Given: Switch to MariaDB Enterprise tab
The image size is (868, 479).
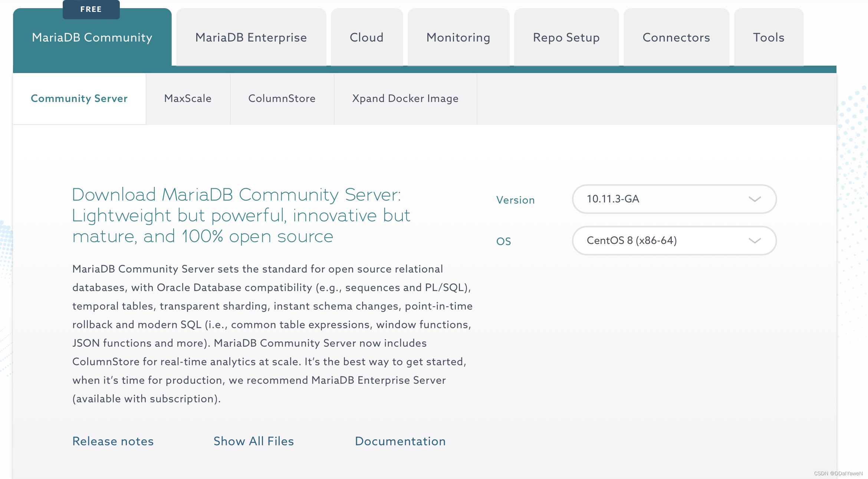Looking at the screenshot, I should 251,37.
